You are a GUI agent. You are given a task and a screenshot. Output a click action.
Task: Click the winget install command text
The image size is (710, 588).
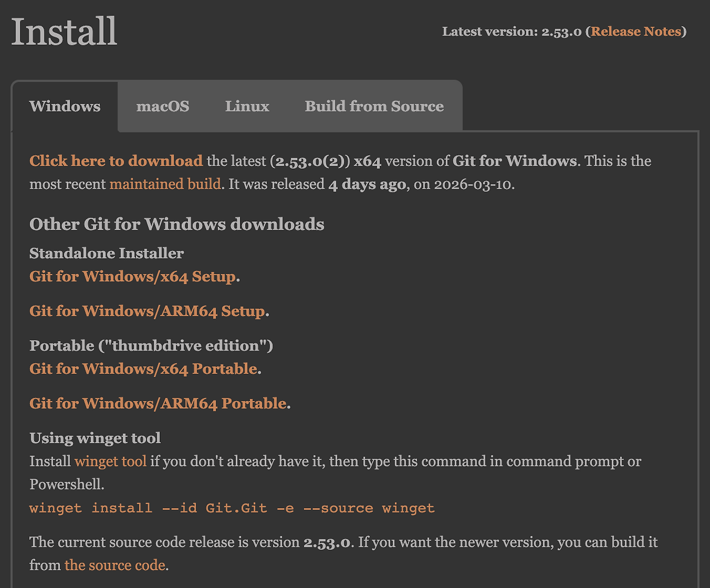(x=232, y=508)
